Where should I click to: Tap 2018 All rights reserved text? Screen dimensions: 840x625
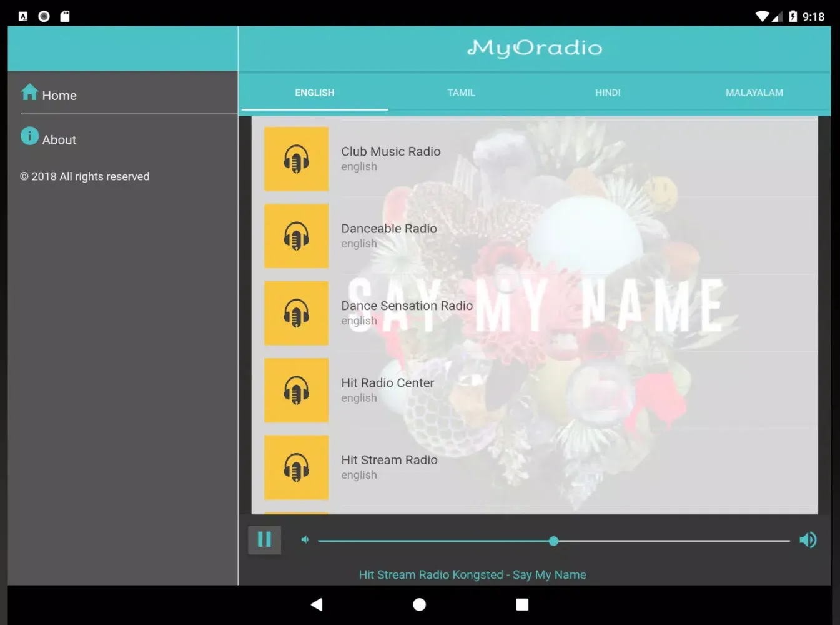coord(84,176)
